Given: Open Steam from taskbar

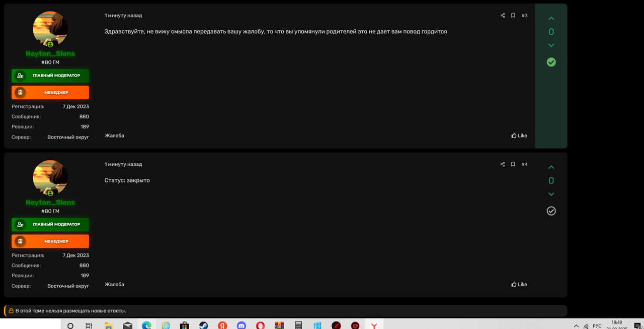Looking at the screenshot, I should 203,325.
